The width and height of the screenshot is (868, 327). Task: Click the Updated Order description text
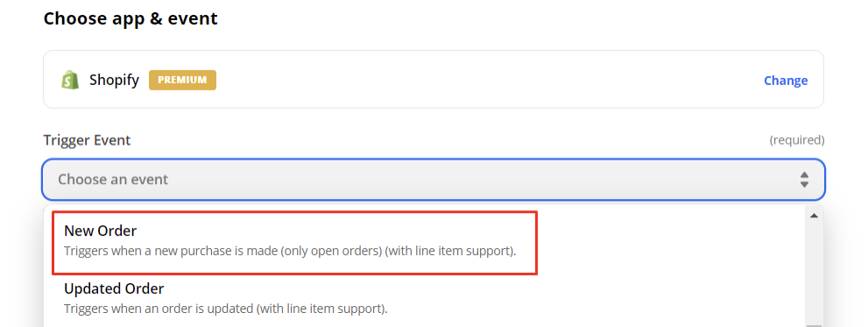pos(225,309)
